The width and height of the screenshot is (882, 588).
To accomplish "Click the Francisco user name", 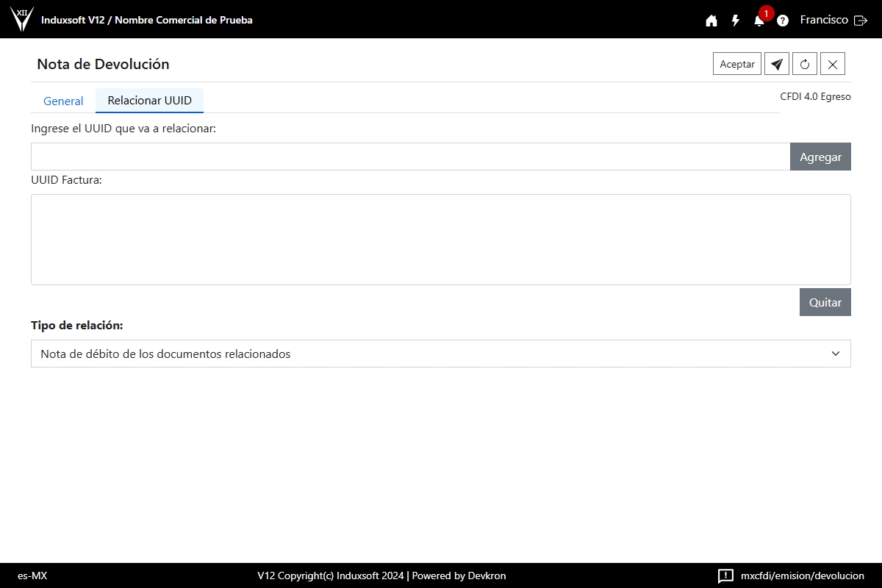I will 823,20.
